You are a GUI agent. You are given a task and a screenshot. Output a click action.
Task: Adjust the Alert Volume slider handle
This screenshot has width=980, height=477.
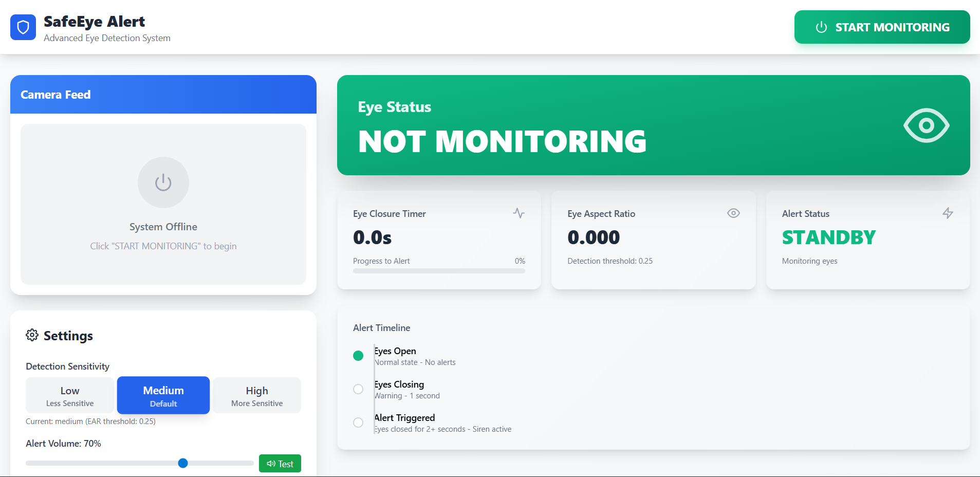tap(182, 463)
